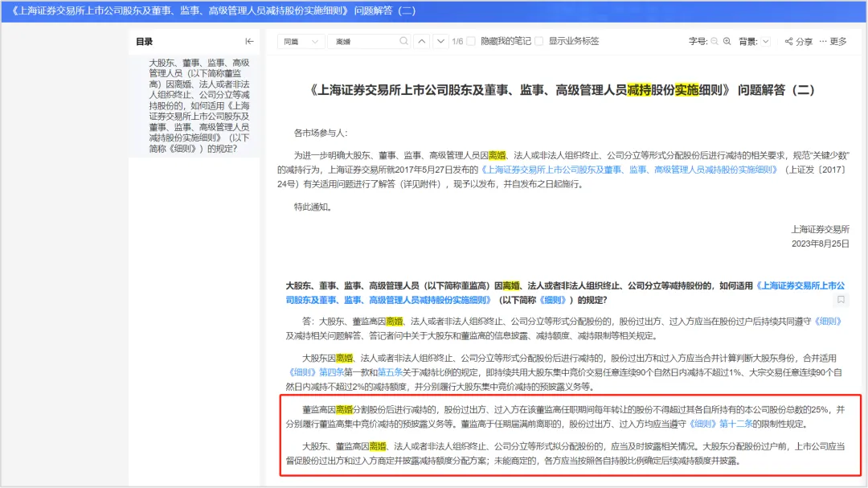Open the 《细则》第十二条 link

click(720, 424)
